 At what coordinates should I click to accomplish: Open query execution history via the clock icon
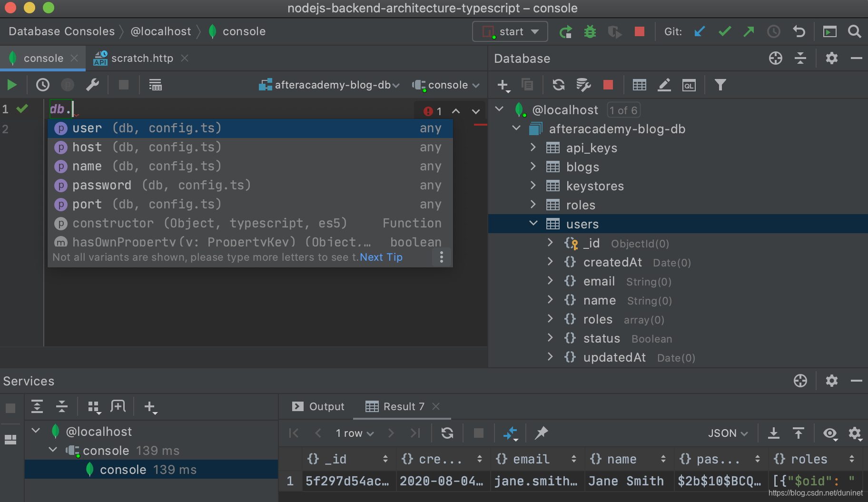coord(42,85)
